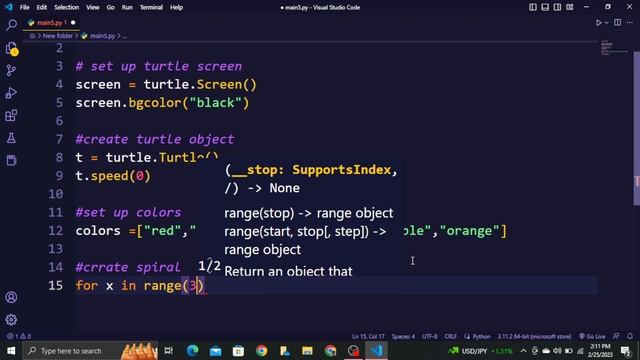Open the Source Control view
The width and height of the screenshot is (640, 360).
[11, 71]
